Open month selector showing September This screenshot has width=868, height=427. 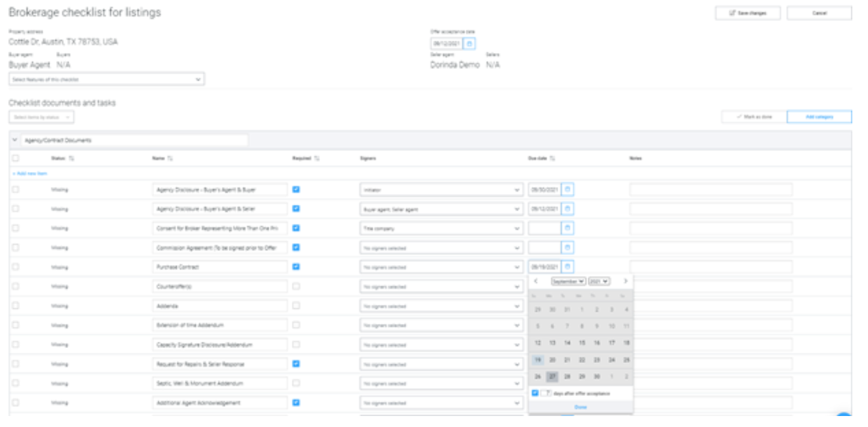568,281
